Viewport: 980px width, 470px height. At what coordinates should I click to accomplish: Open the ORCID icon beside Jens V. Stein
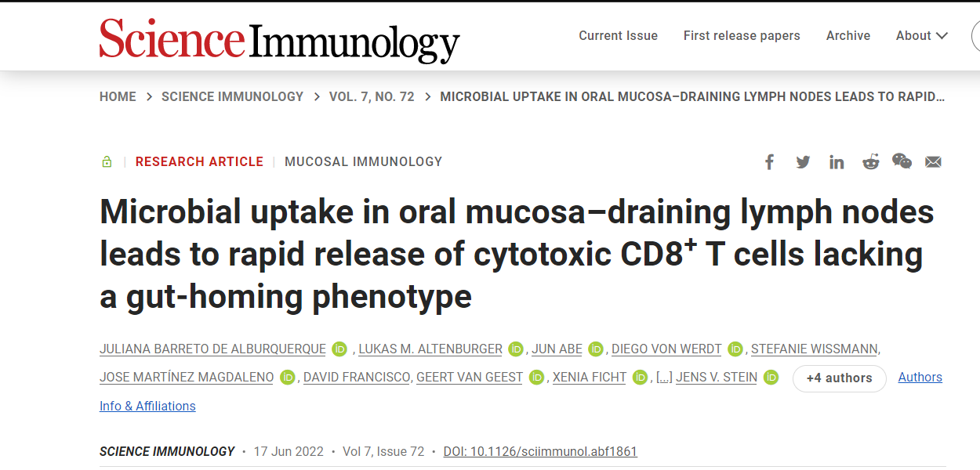click(x=771, y=378)
